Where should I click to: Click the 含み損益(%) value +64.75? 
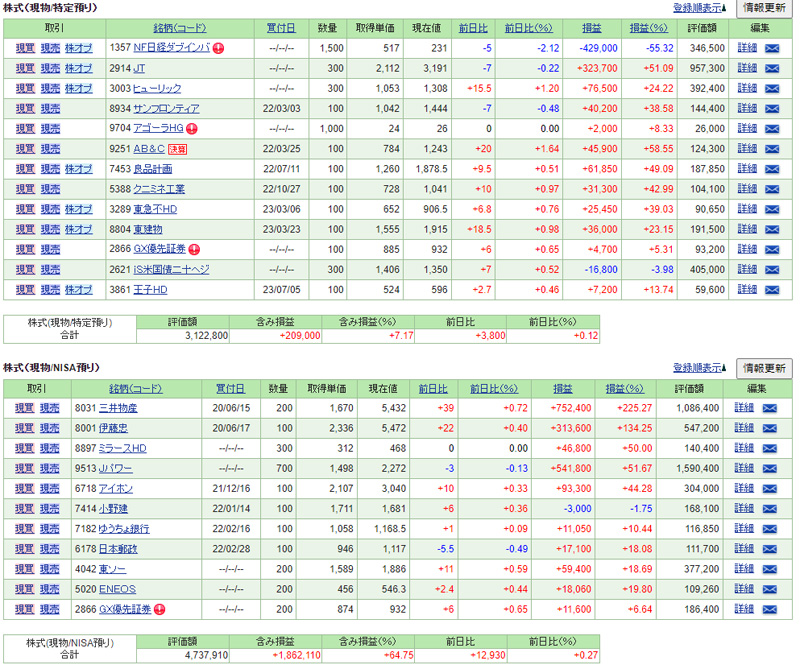[x=401, y=655]
